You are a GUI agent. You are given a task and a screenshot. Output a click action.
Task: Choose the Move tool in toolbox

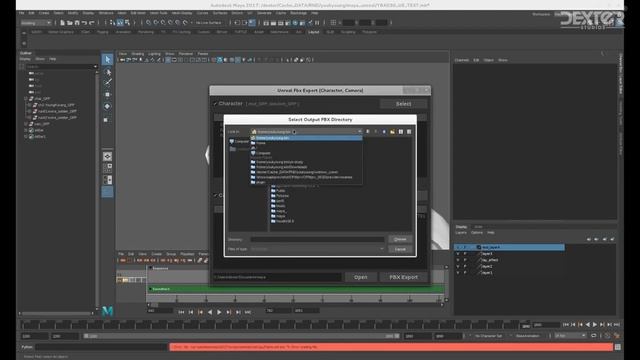(107, 94)
